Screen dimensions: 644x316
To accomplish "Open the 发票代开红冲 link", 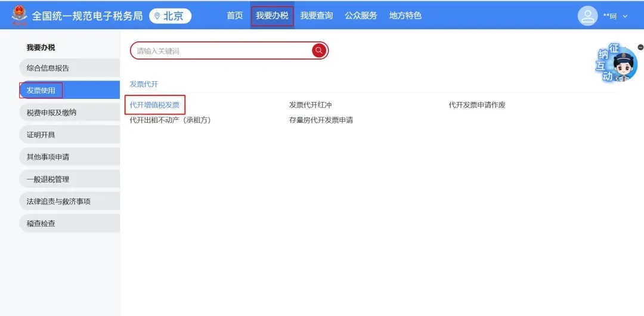I will point(310,105).
